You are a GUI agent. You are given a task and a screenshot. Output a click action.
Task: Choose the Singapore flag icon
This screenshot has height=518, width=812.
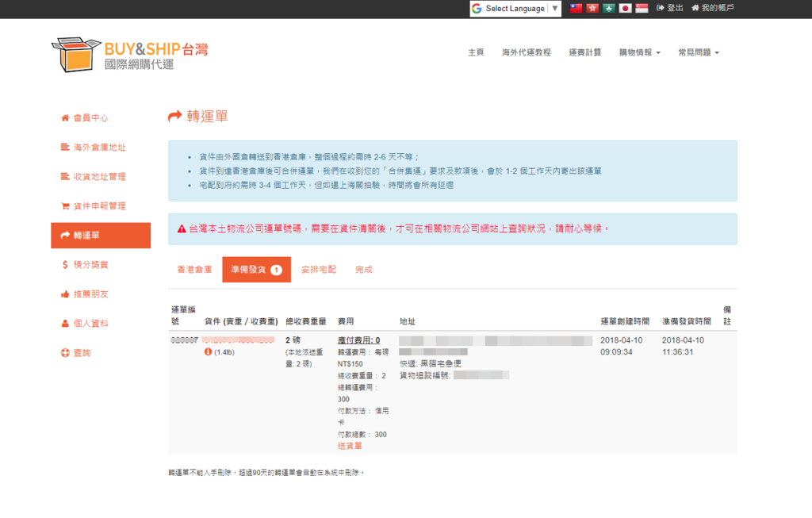(x=642, y=8)
